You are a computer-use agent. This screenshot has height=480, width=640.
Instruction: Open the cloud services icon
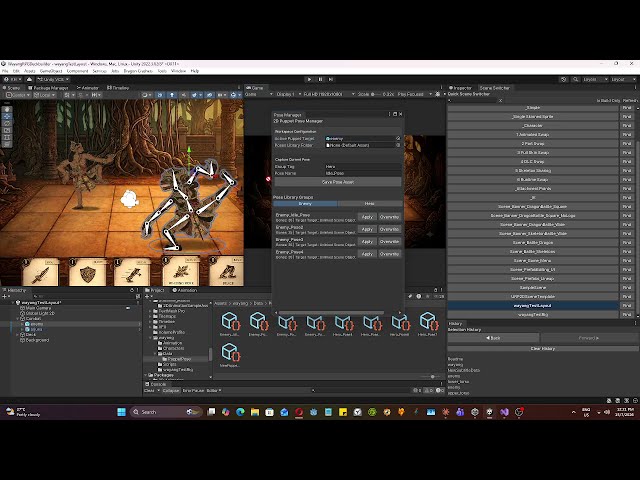pyautogui.click(x=29, y=79)
